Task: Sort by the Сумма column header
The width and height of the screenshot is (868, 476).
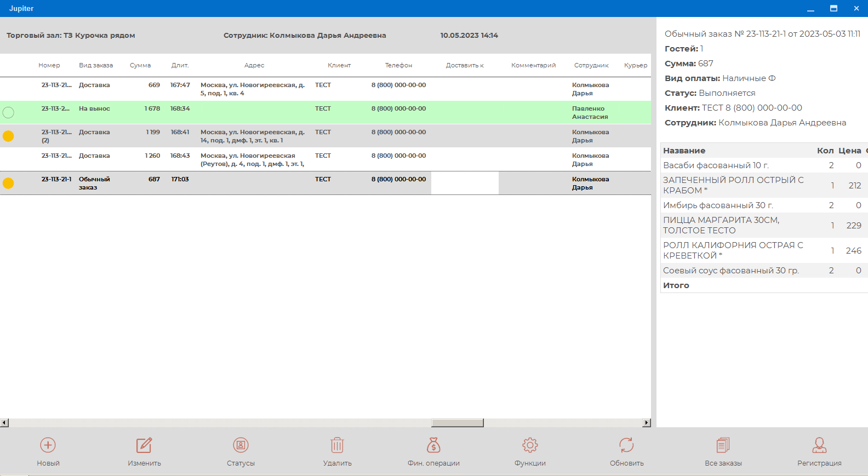Action: tap(140, 65)
